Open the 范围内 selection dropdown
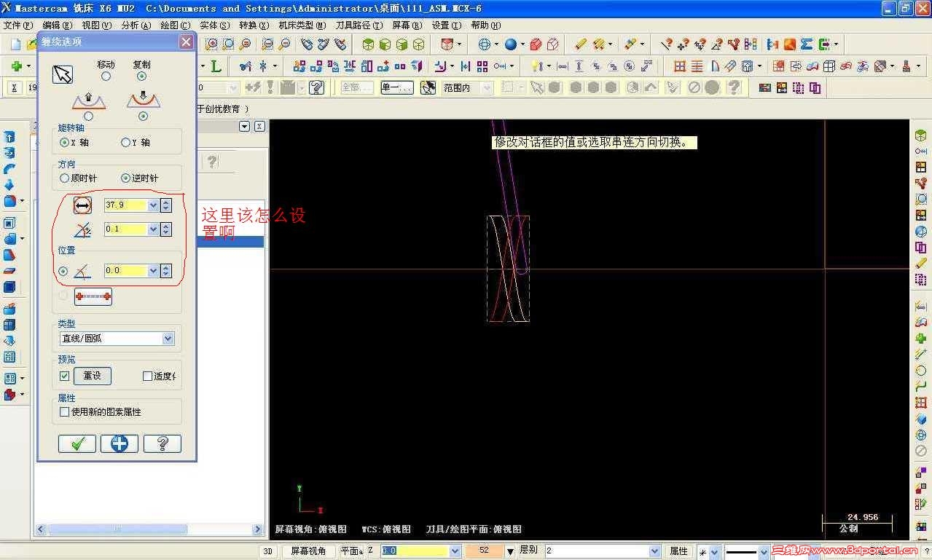The image size is (932, 560). tap(487, 88)
